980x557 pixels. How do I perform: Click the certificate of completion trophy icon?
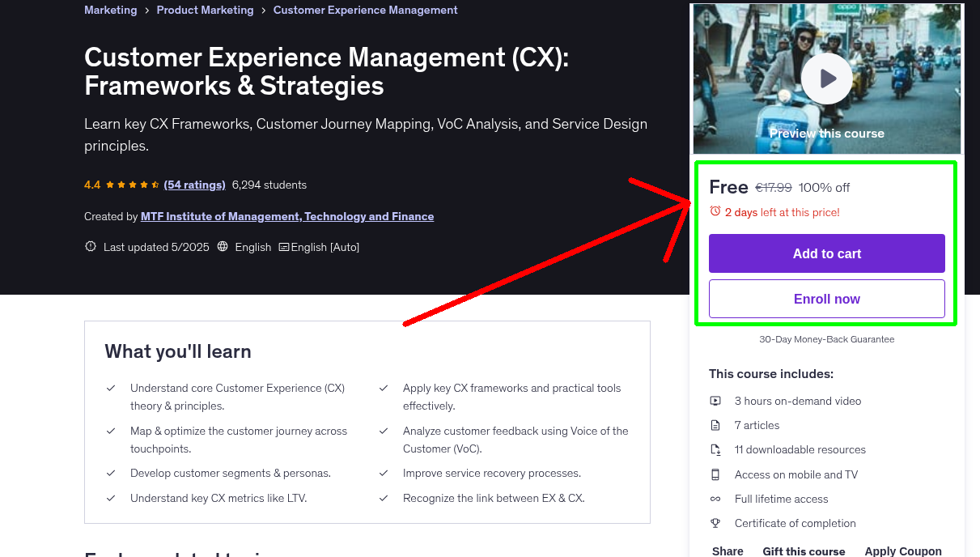[715, 523]
